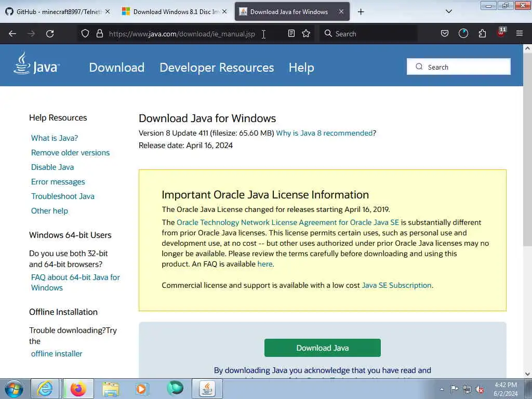This screenshot has height=399, width=532.
Task: List all tabs with the chevron button
Action: click(448, 11)
